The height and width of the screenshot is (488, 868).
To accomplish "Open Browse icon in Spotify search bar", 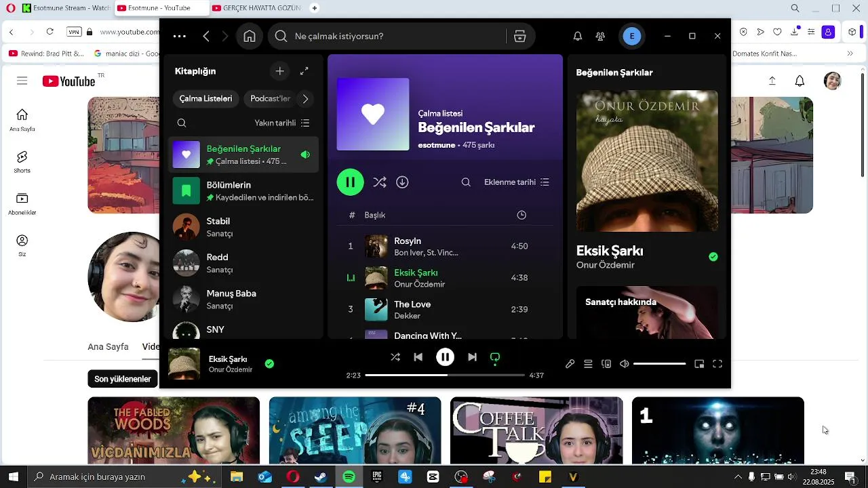I will click(x=520, y=36).
